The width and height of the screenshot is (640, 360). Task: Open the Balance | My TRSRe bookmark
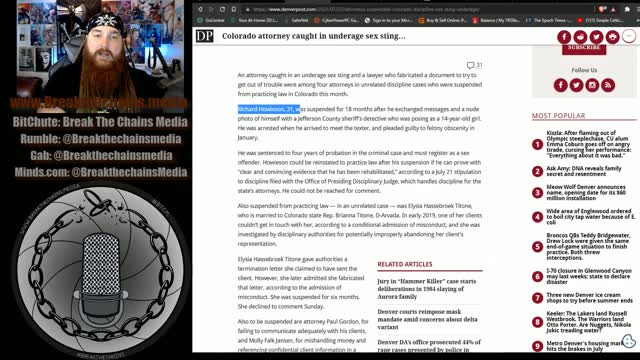pos(497,20)
